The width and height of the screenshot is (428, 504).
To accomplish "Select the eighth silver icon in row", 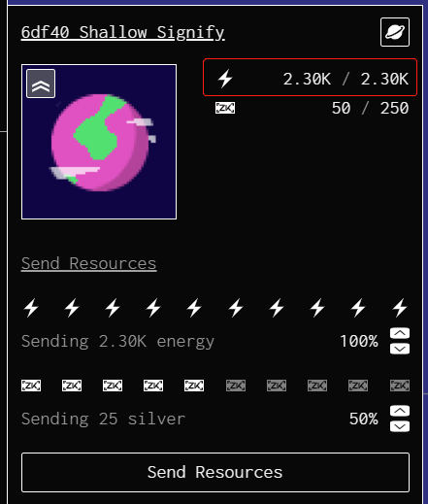I will click(x=317, y=386).
